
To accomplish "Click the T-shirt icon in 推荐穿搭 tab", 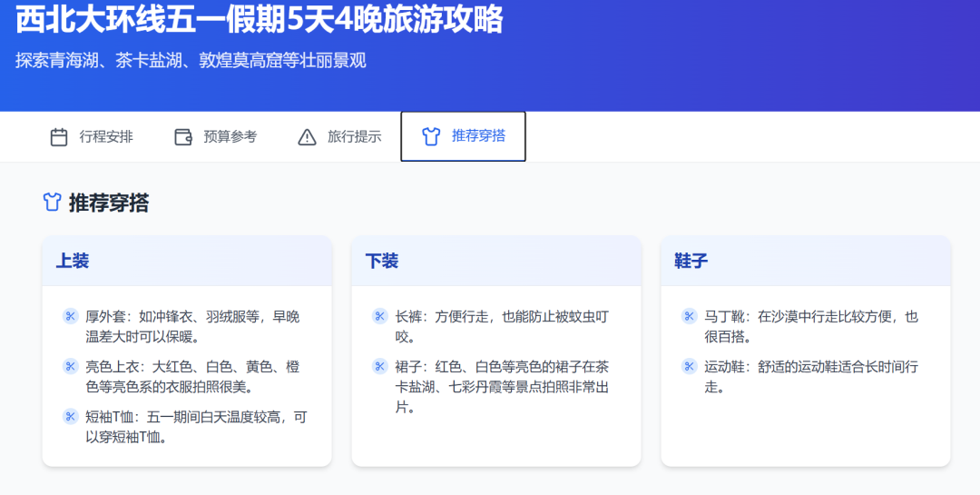I will tap(431, 136).
